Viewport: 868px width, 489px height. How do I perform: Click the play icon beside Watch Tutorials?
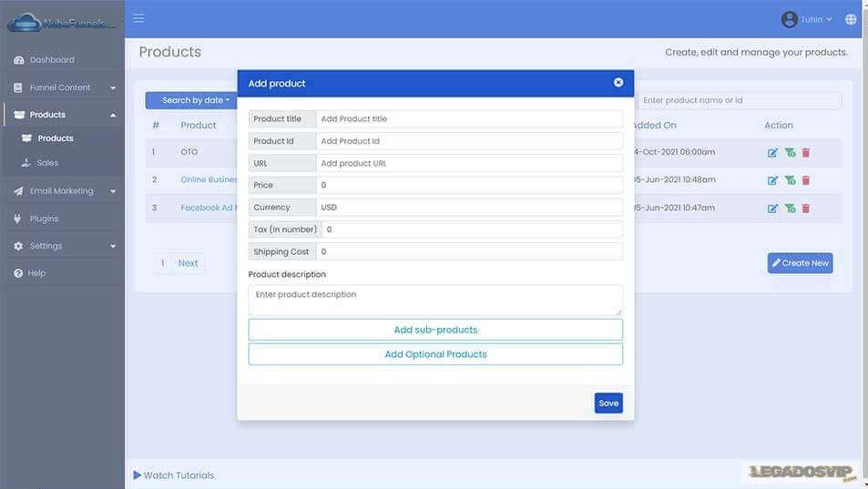pos(138,475)
